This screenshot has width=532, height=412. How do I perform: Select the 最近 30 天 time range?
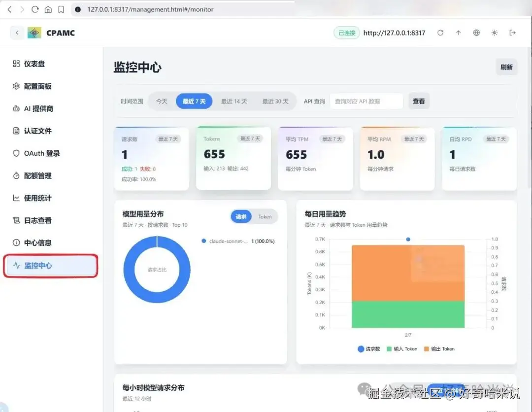point(275,101)
